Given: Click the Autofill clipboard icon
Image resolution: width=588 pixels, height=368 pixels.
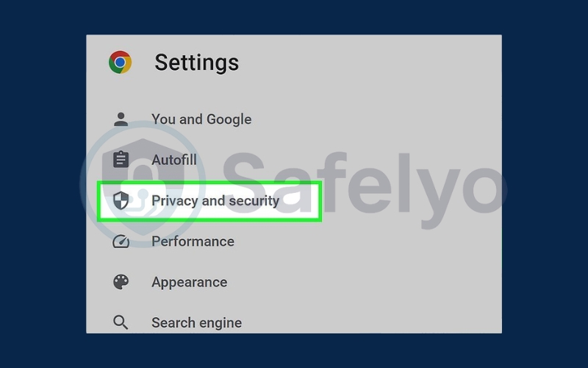Looking at the screenshot, I should tap(121, 160).
